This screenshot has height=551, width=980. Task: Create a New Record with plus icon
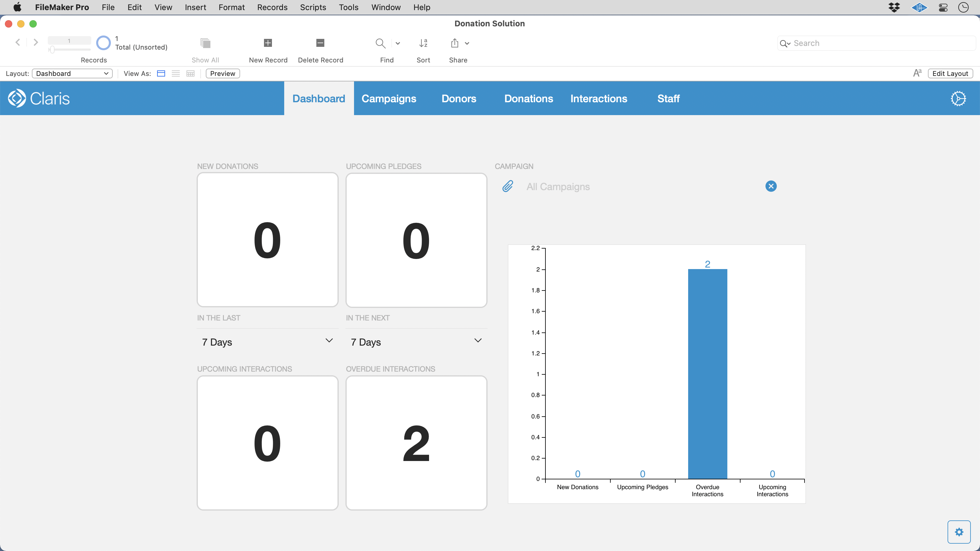point(268,43)
